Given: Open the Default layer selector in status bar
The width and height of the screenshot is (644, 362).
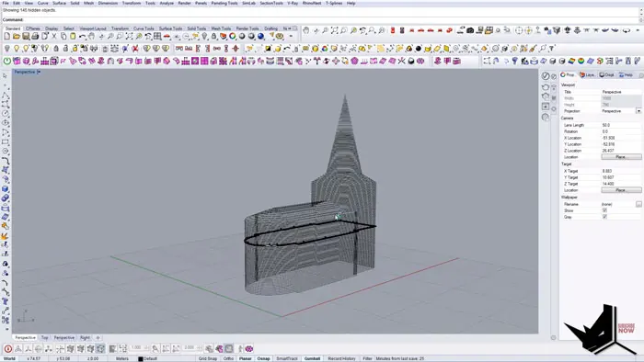Looking at the screenshot, I should [x=150, y=358].
